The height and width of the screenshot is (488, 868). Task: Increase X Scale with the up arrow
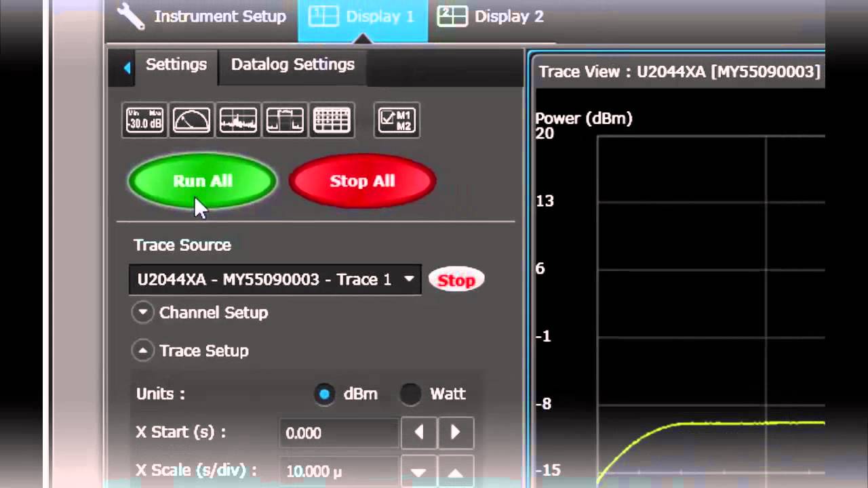coord(456,472)
